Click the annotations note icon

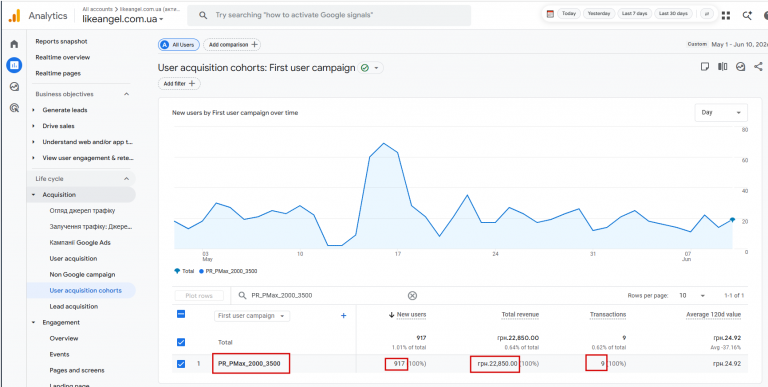pyautogui.click(x=705, y=67)
